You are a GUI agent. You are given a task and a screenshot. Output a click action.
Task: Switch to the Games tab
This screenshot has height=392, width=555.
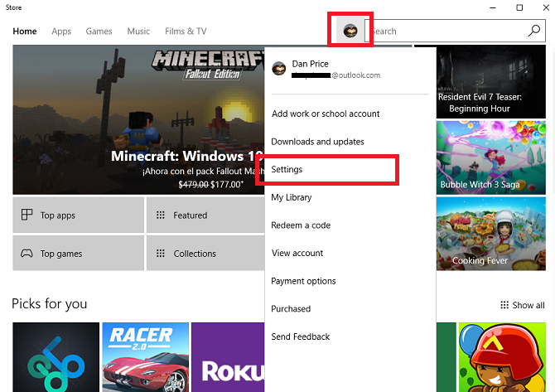click(x=99, y=31)
